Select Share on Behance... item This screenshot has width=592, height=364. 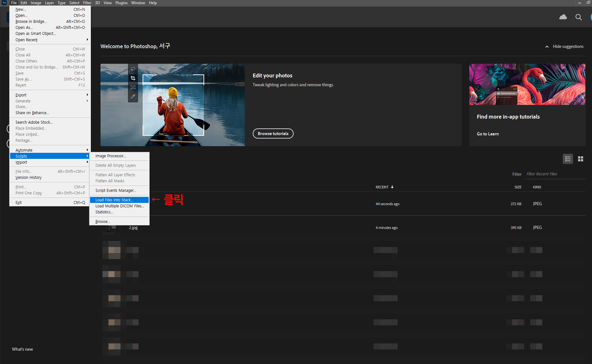(x=50, y=113)
